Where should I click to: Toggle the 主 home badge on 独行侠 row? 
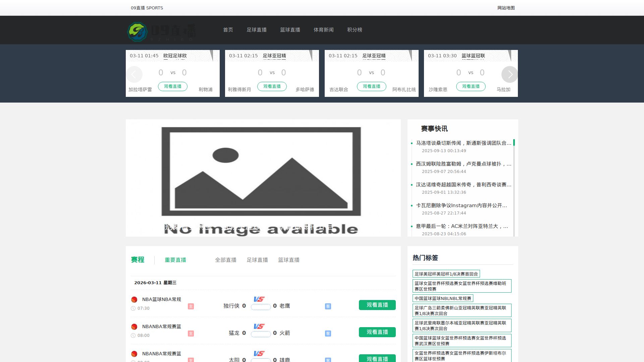coord(191,306)
